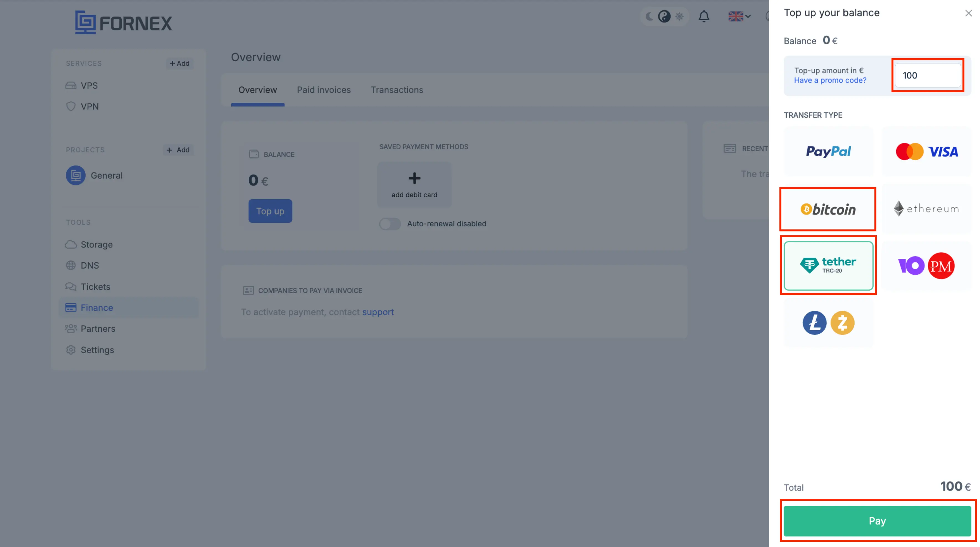Click the Settings gear icon
980x547 pixels.
point(71,350)
